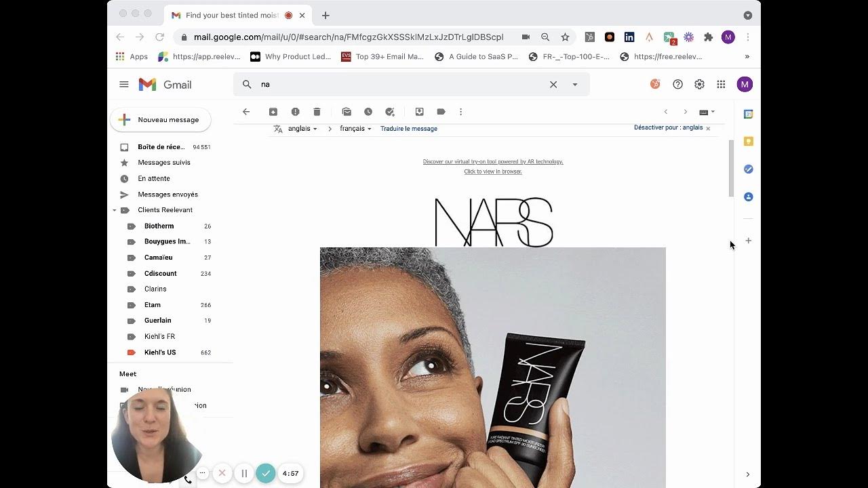Reload the current page

pyautogui.click(x=159, y=37)
